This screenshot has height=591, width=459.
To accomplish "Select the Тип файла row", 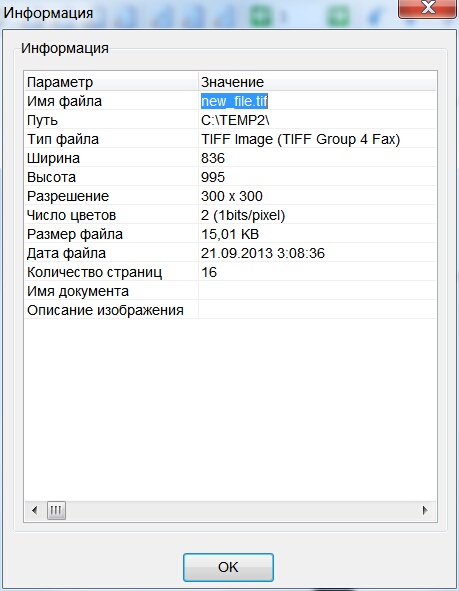I will [x=230, y=139].
